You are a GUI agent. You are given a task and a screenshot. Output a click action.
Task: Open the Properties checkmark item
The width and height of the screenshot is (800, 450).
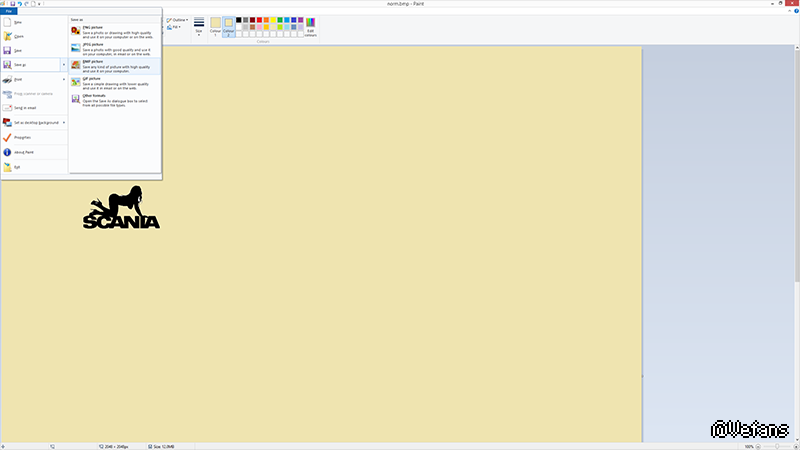point(8,137)
